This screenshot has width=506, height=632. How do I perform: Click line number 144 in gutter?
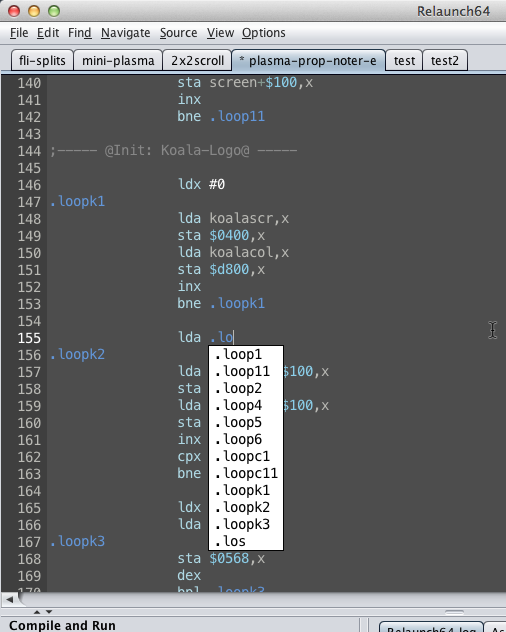coord(29,151)
